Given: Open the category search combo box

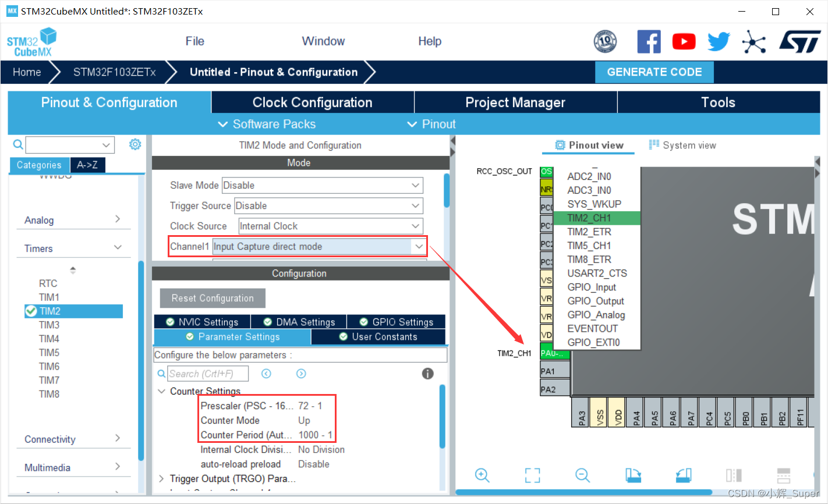Looking at the screenshot, I should tap(70, 145).
